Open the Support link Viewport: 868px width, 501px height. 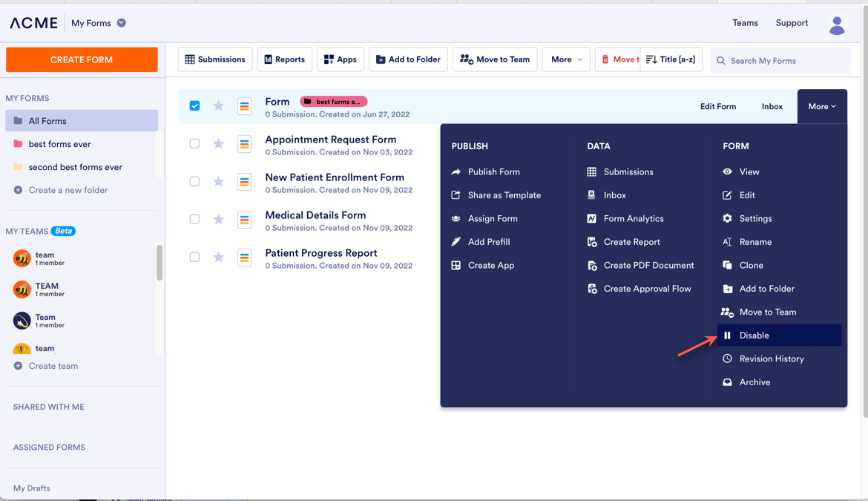coord(792,23)
